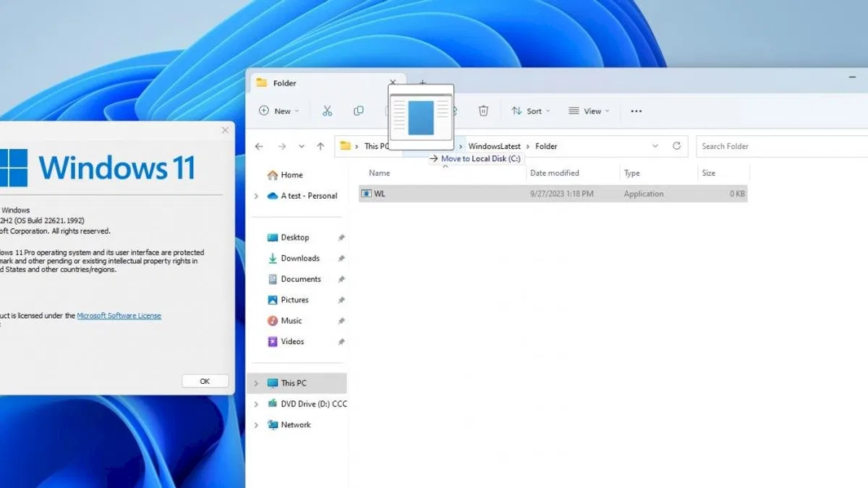Refresh the Folder address bar
868x488 pixels.
(x=677, y=146)
